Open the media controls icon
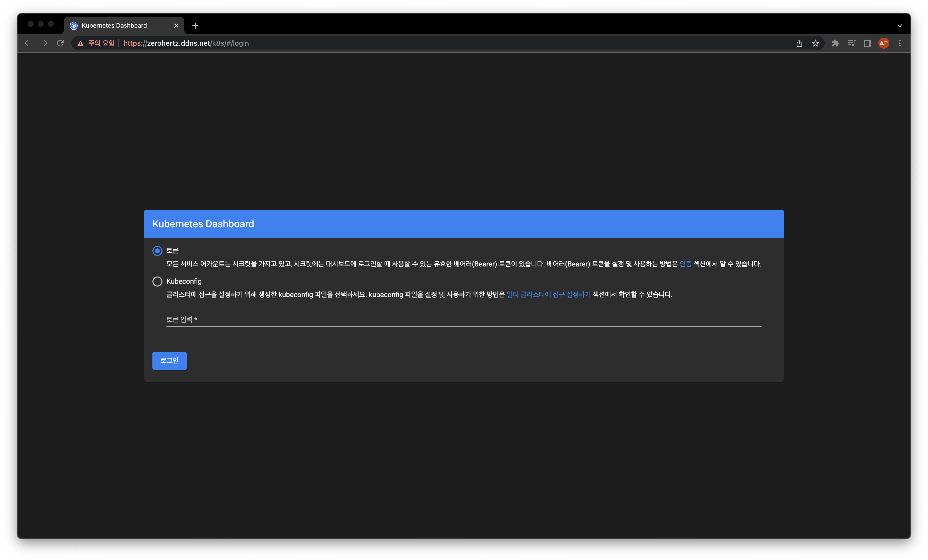Image resolution: width=928 pixels, height=560 pixels. 851,43
